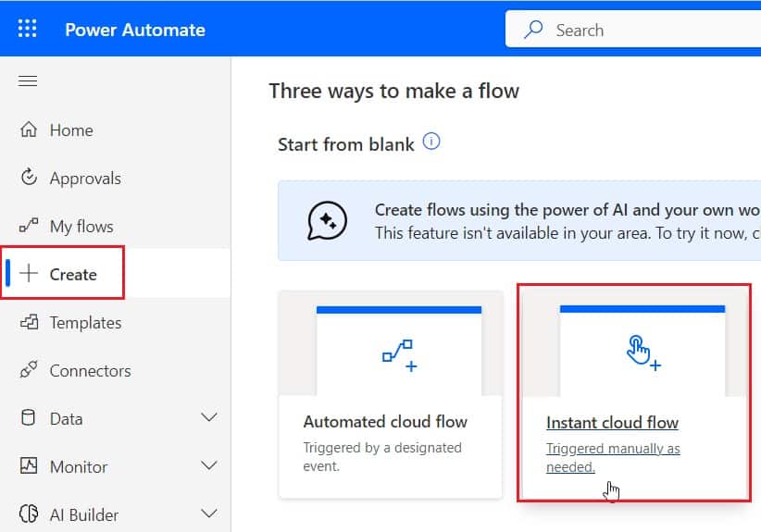
Task: Click the AI Builder label
Action: tap(84, 514)
